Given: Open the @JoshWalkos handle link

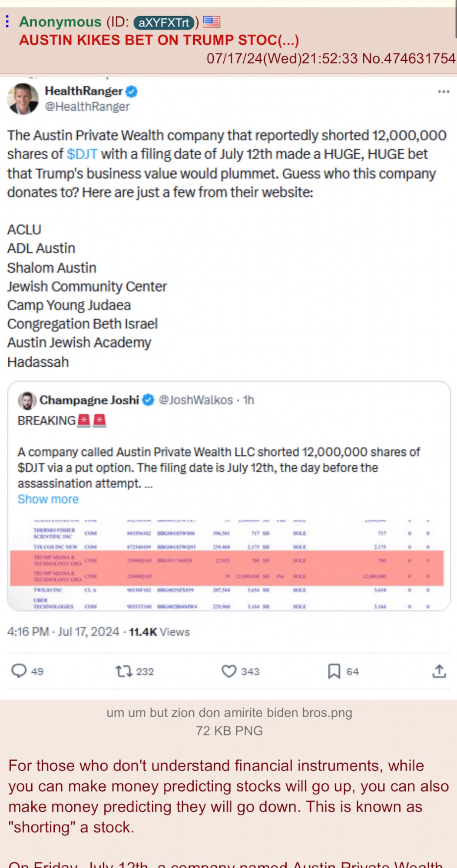Looking at the screenshot, I should click(195, 400).
